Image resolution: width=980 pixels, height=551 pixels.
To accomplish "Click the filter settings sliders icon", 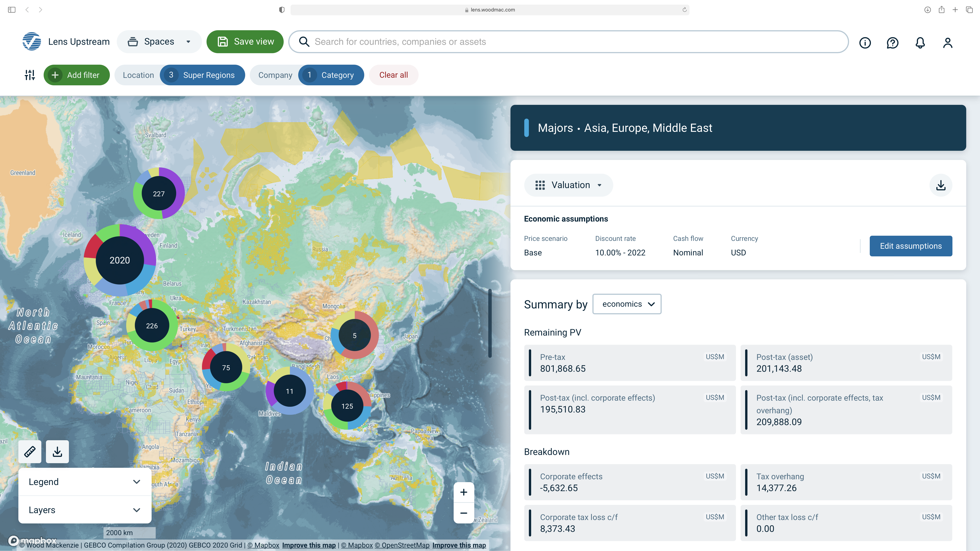I will click(30, 75).
